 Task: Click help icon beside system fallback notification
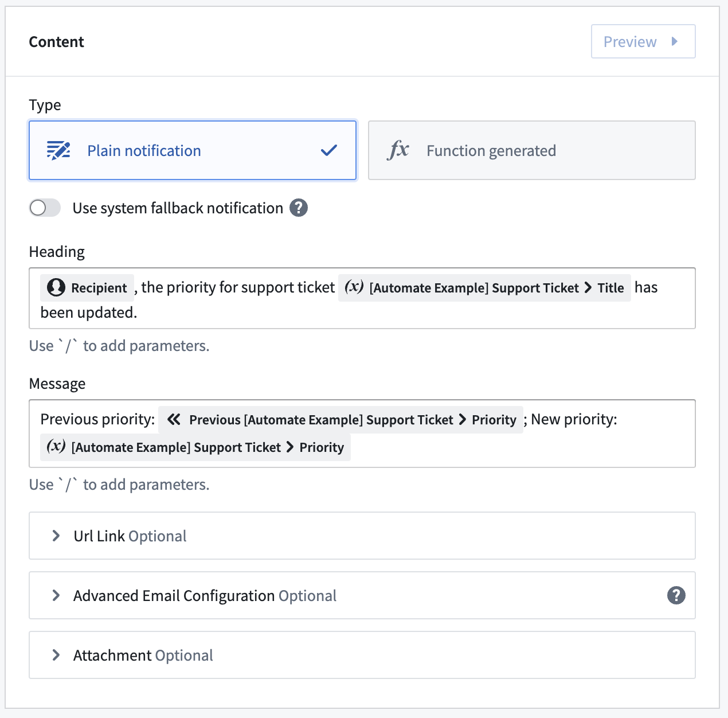coord(299,208)
